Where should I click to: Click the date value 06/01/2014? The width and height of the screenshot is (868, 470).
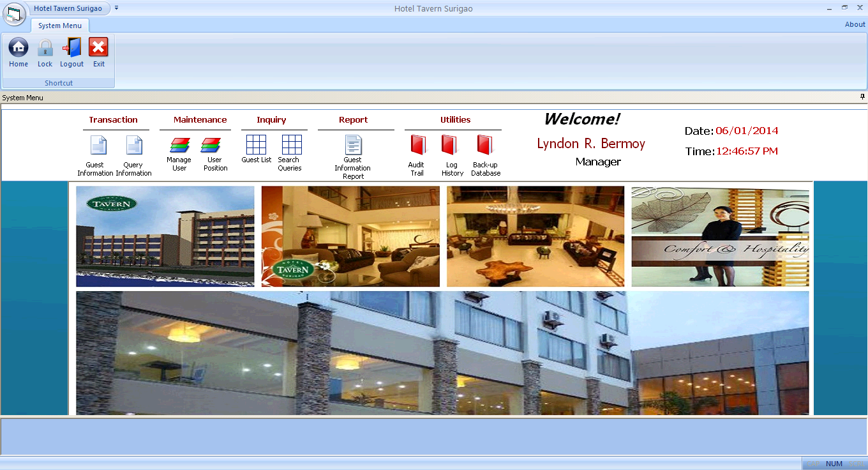[x=747, y=131]
